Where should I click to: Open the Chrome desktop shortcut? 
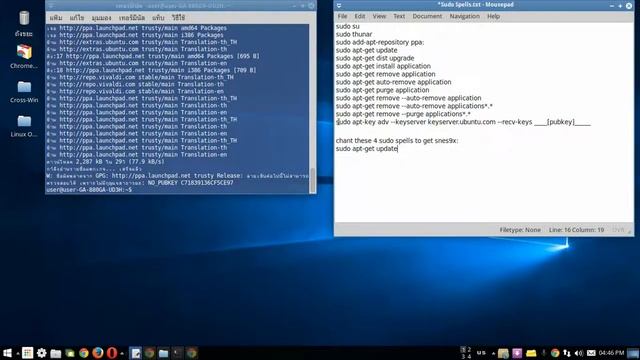(x=24, y=57)
